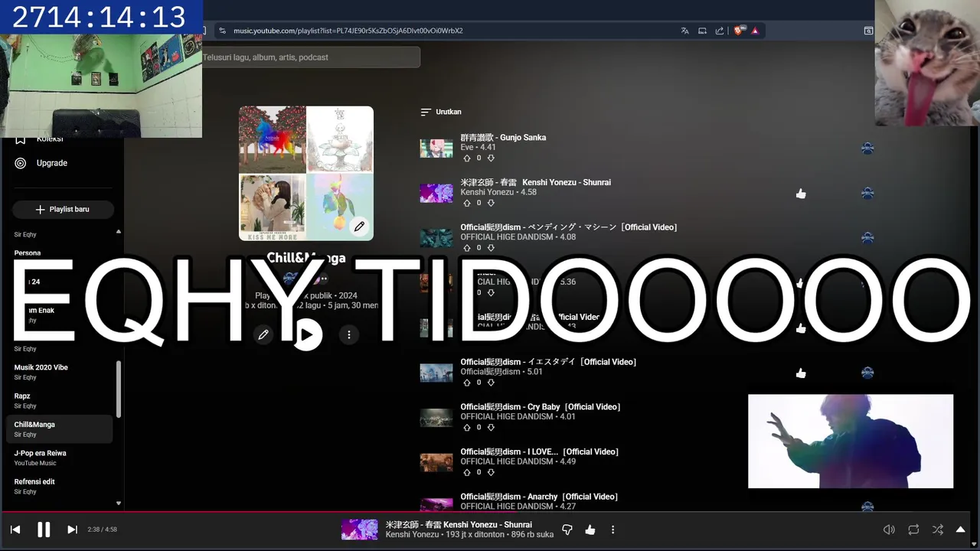Upvote the ペンディング・マシーン track
This screenshot has width=980, height=551.
pyautogui.click(x=467, y=248)
